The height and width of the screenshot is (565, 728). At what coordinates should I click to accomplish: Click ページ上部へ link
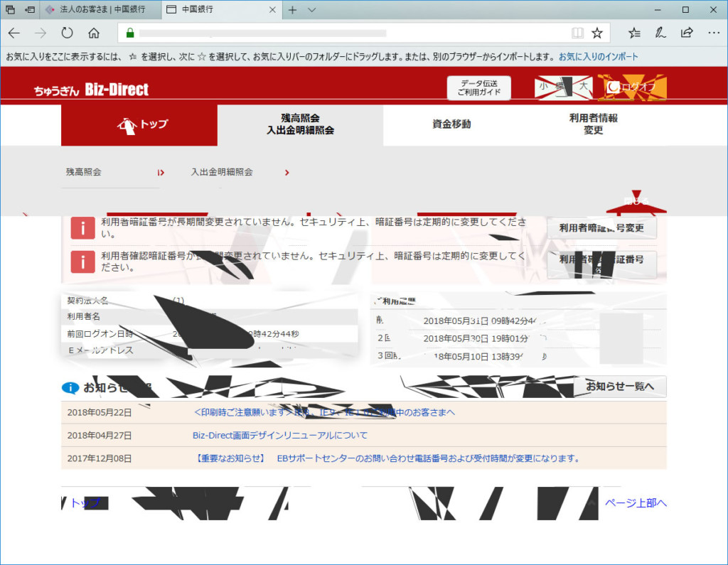click(636, 502)
